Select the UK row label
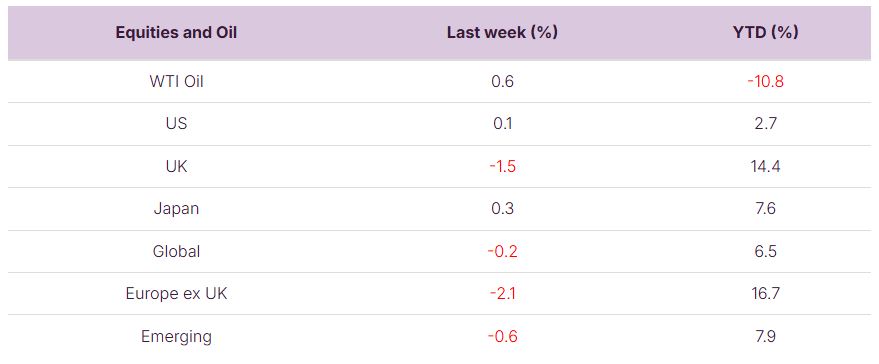The width and height of the screenshot is (879, 364). click(x=176, y=166)
